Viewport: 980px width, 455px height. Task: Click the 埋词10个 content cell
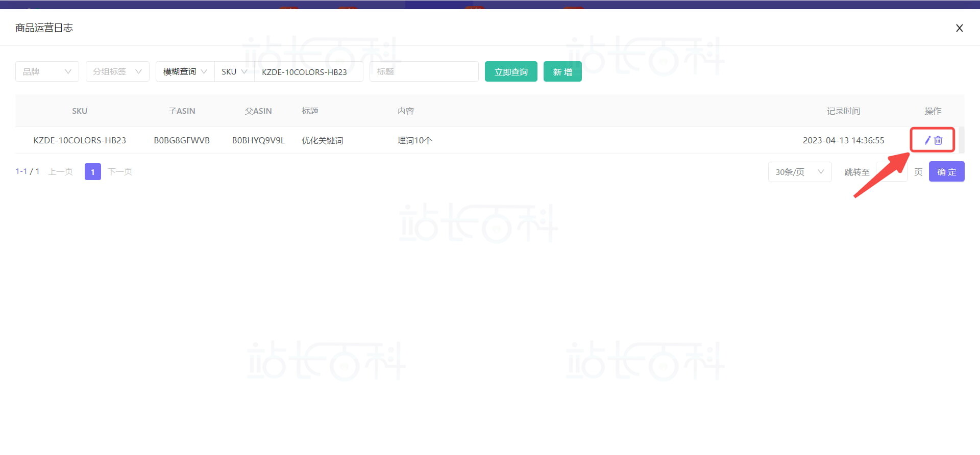[x=414, y=140]
